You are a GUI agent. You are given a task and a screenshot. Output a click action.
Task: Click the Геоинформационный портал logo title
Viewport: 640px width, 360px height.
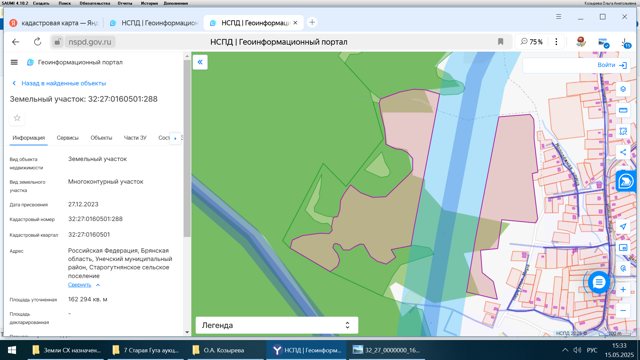pyautogui.click(x=75, y=62)
